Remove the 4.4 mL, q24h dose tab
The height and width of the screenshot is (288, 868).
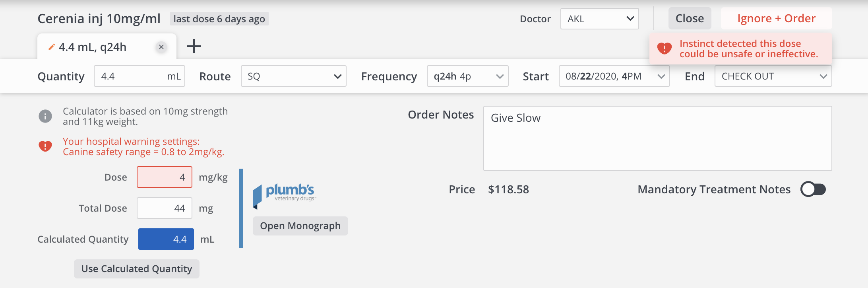pos(161,47)
